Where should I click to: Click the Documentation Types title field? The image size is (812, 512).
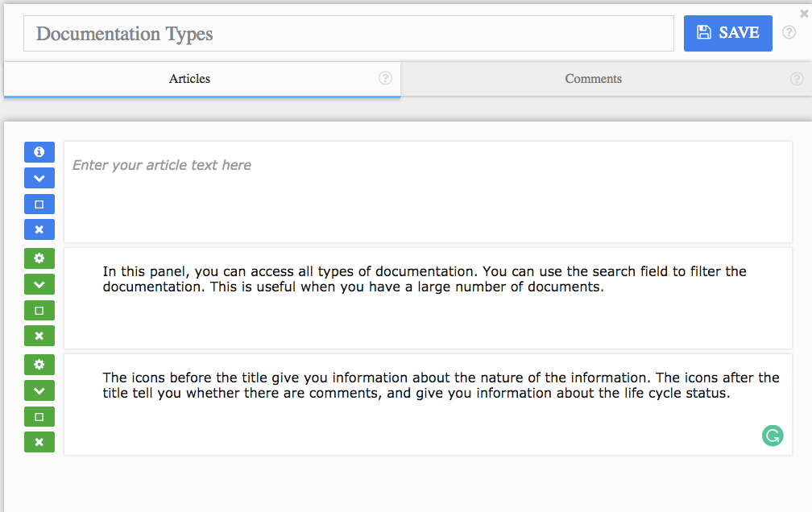click(x=349, y=34)
